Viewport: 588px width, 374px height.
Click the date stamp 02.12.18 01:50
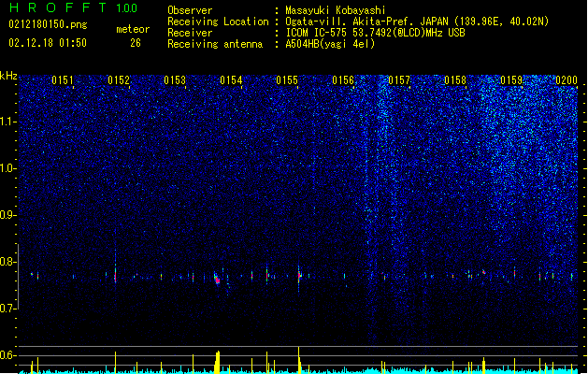(48, 43)
